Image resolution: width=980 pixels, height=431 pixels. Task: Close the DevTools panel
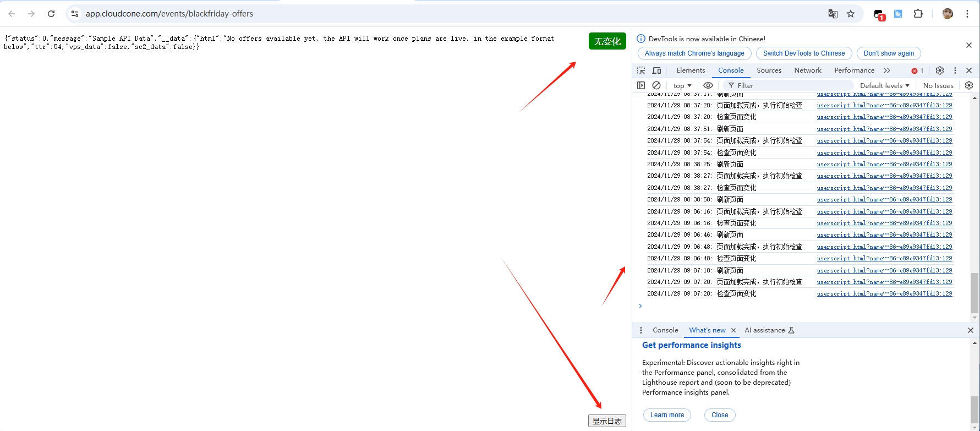point(969,70)
